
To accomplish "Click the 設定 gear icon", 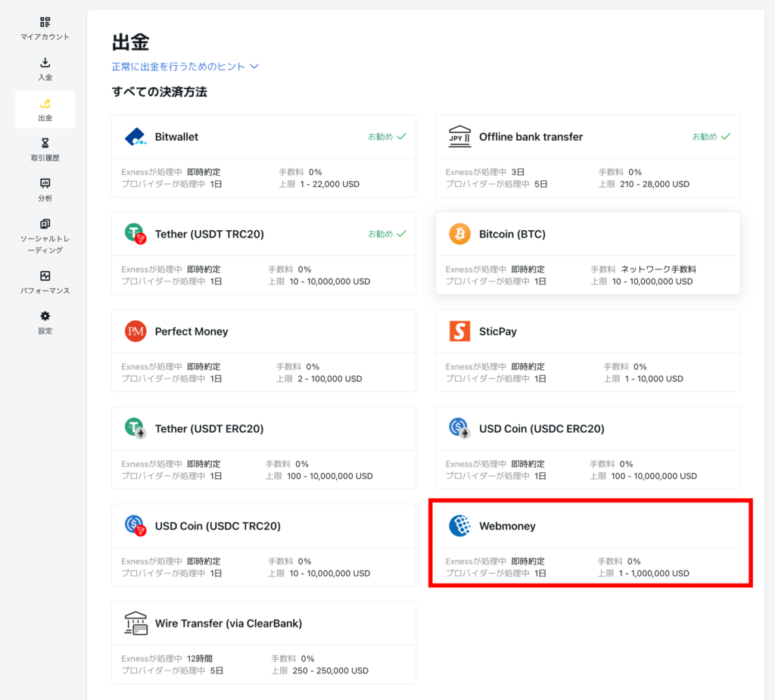I will [45, 316].
